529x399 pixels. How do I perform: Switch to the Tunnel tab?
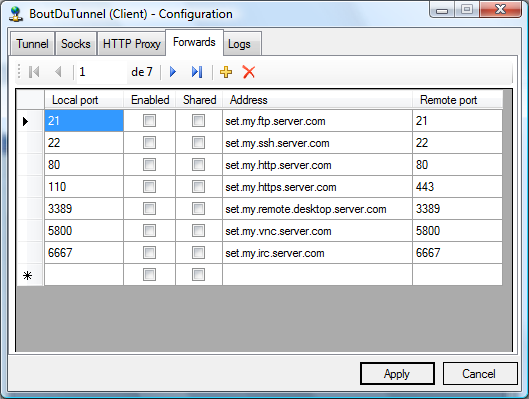[32, 44]
